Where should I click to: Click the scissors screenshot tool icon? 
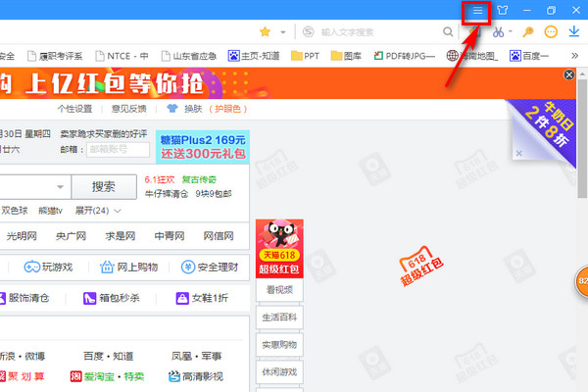click(x=499, y=32)
